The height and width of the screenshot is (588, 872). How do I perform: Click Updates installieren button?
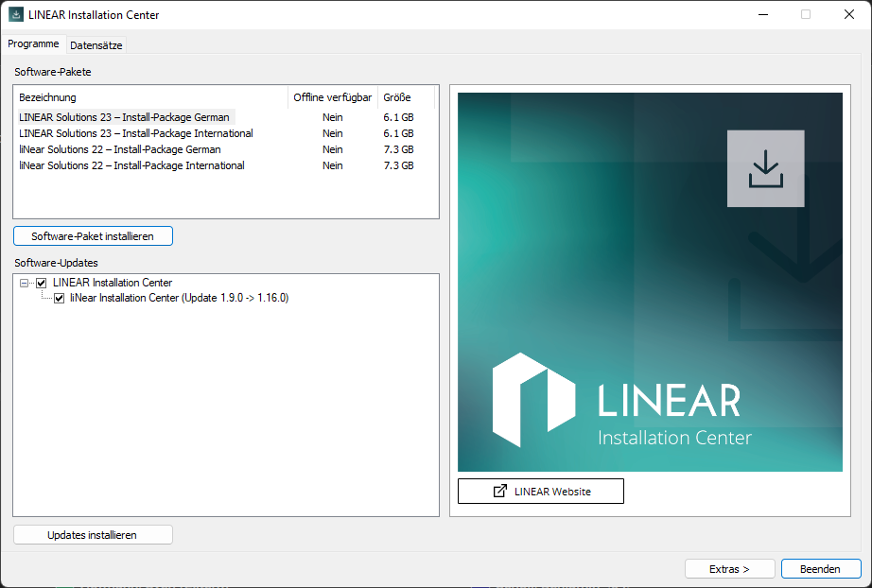(x=93, y=535)
